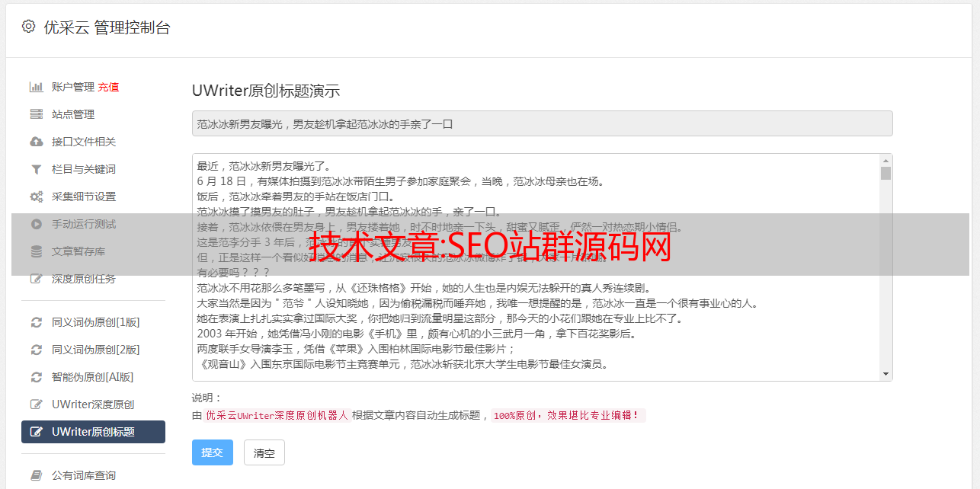Screen dimensions: 980x489
Task: Click the refresh icon for 同义词伪原创[1版]
Action: pos(36,322)
